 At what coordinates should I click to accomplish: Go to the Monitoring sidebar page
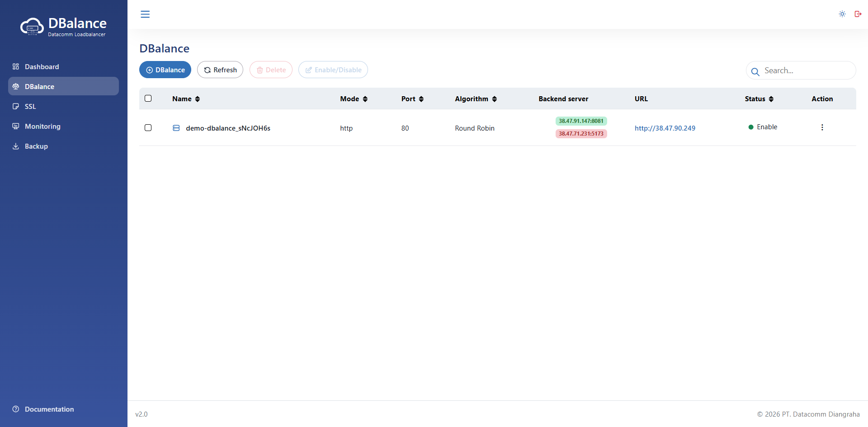coord(42,127)
